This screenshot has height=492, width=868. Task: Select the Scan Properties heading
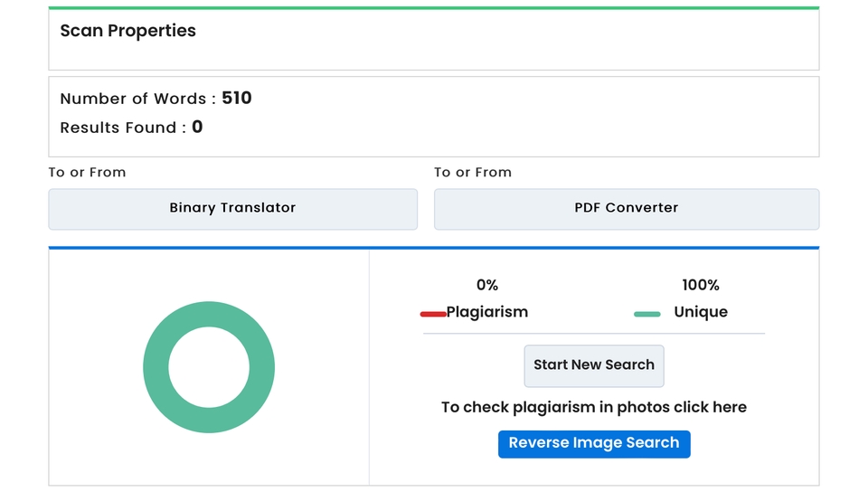[x=127, y=31]
